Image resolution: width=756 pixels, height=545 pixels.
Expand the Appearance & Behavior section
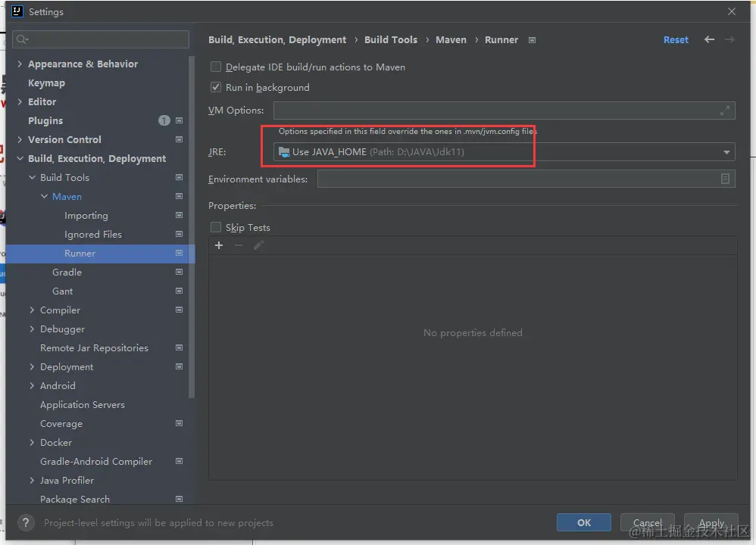(x=20, y=64)
